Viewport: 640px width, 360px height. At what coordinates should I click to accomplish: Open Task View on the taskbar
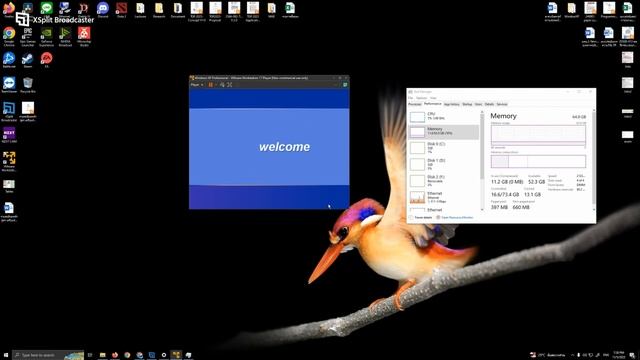[90, 355]
